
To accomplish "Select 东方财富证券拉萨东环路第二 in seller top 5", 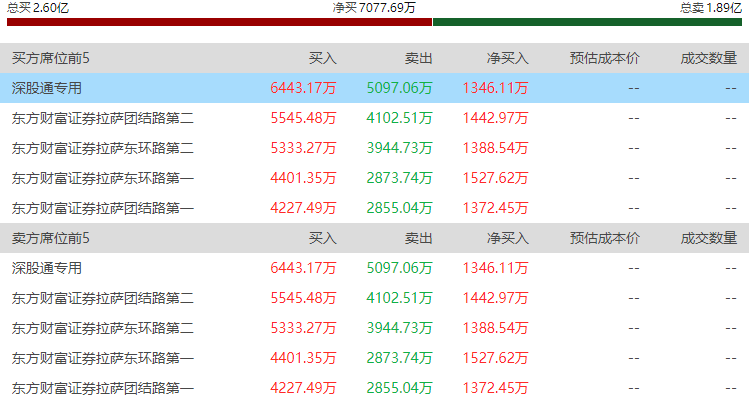I will tap(103, 328).
